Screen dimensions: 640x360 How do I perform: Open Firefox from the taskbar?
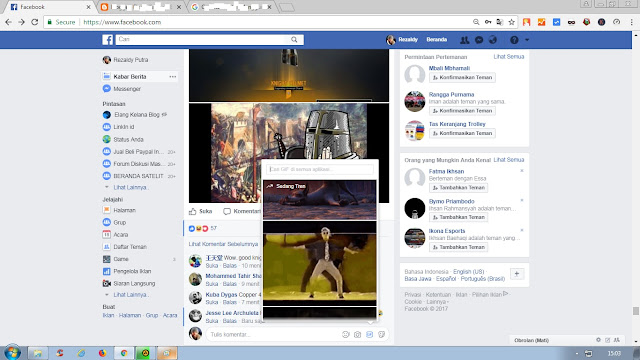(102, 353)
